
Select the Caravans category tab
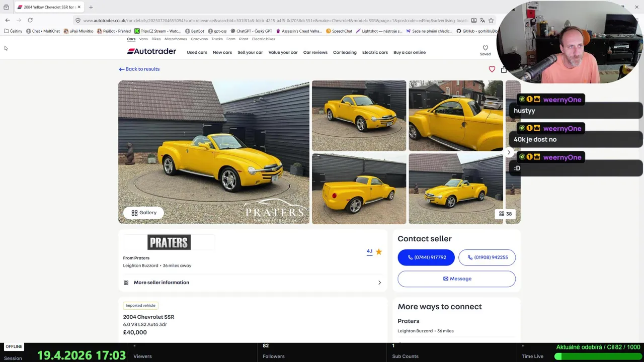pos(199,39)
